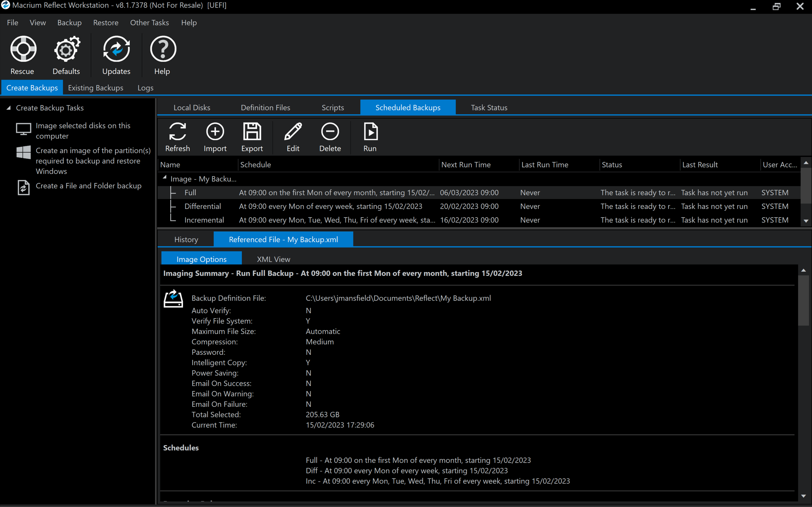Viewport: 812px width, 507px height.
Task: Delete the selected scheduled backup
Action: [330, 132]
